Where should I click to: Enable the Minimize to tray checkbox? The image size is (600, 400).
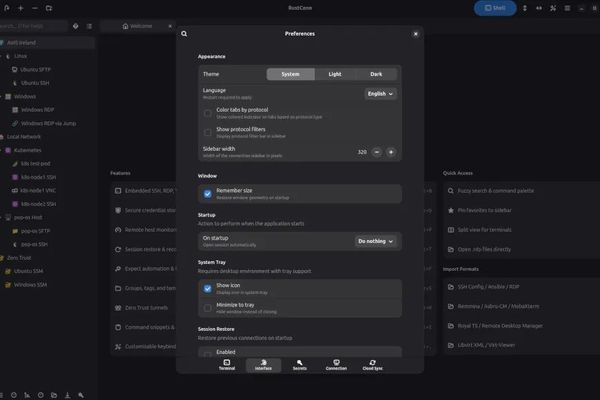(x=208, y=308)
